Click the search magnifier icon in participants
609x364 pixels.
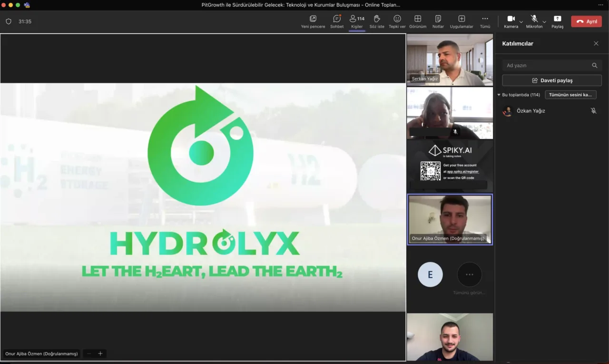(595, 65)
